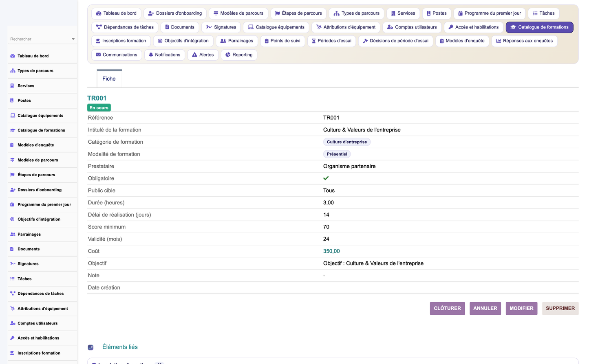Click Programme du premier jour calendar icon in sidebar
589x364 pixels.
(x=12, y=204)
